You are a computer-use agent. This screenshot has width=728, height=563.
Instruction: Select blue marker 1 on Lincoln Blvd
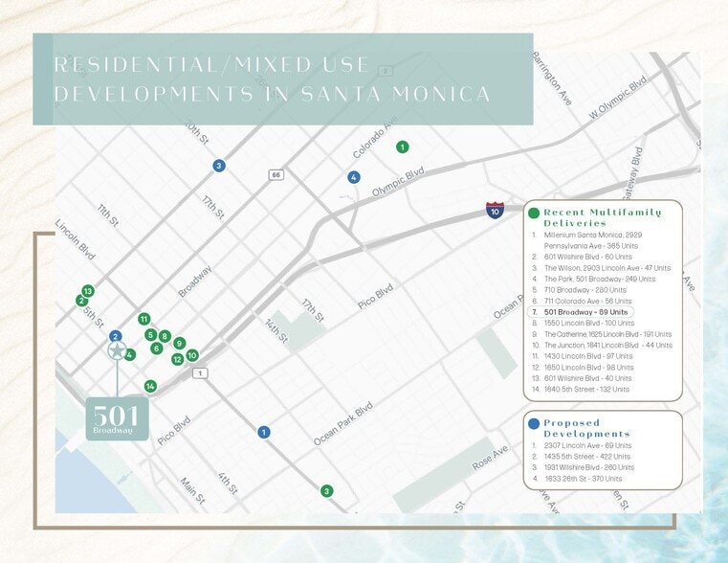click(x=263, y=432)
